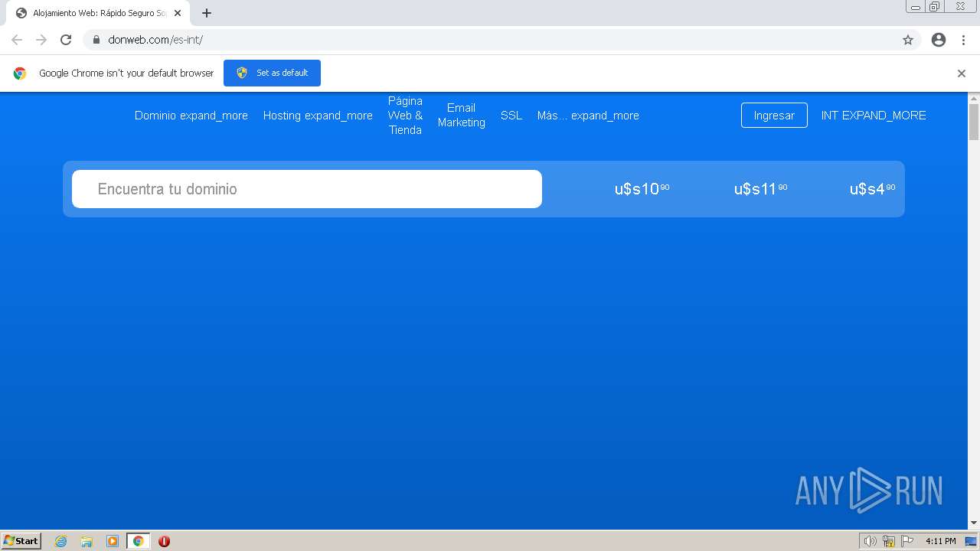Open the Windows Start menu

pyautogui.click(x=21, y=541)
